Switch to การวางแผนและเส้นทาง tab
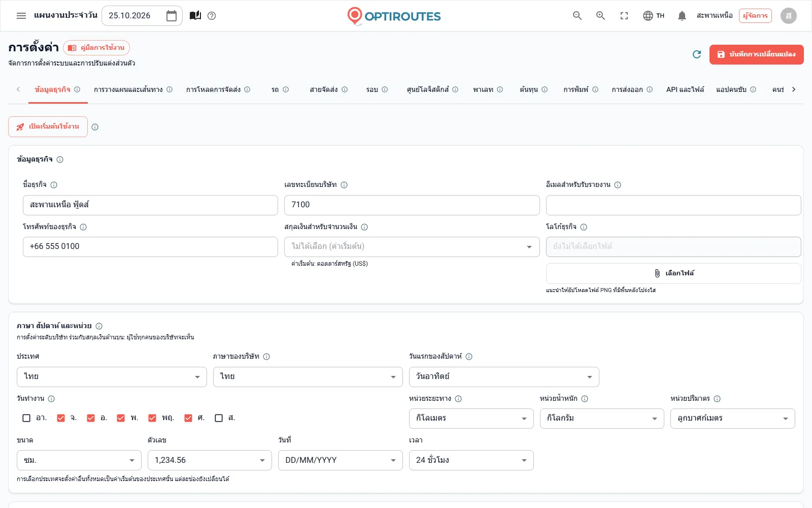This screenshot has width=812, height=508. [133, 89]
